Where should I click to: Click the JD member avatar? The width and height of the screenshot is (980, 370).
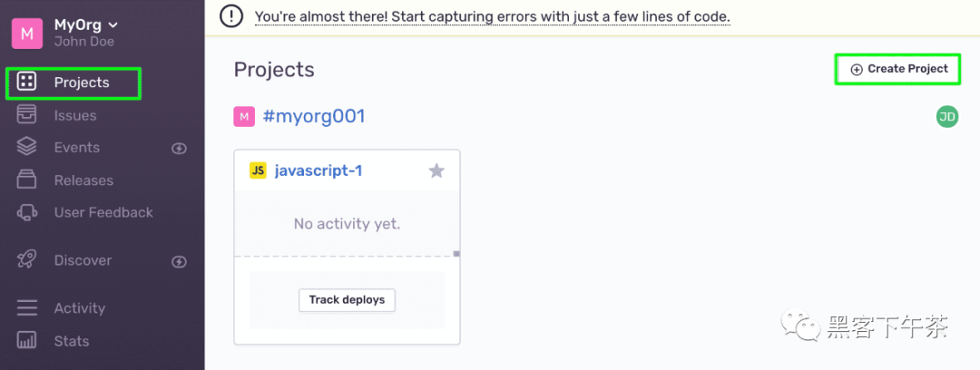click(946, 116)
